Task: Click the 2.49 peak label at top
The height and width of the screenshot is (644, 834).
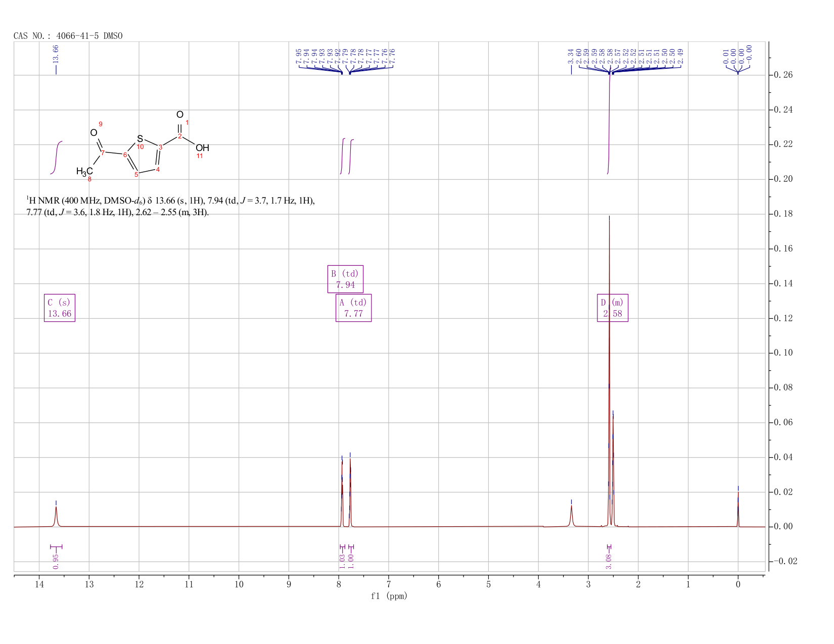Action: tap(680, 56)
